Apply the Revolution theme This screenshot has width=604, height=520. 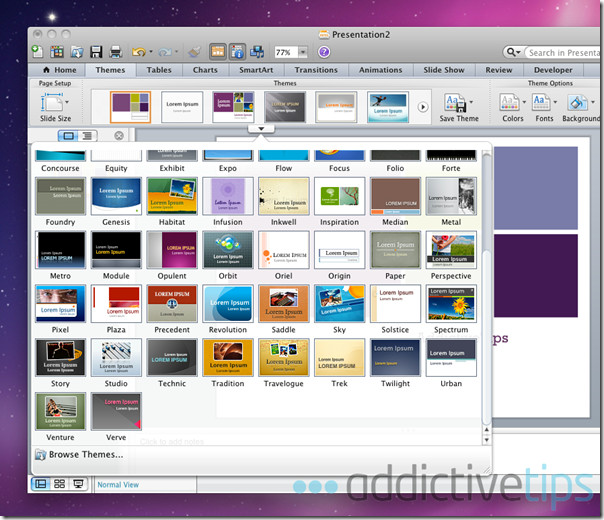click(228, 304)
